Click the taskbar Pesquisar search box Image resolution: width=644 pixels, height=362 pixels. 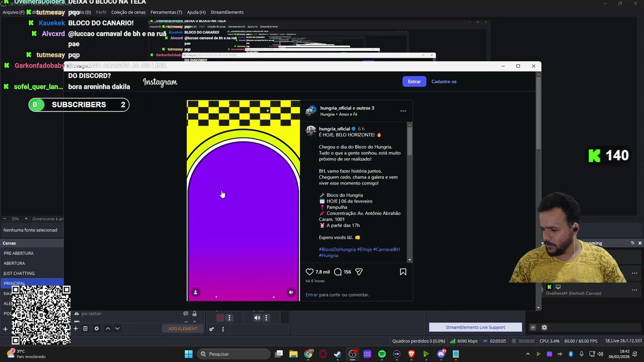[234, 354]
